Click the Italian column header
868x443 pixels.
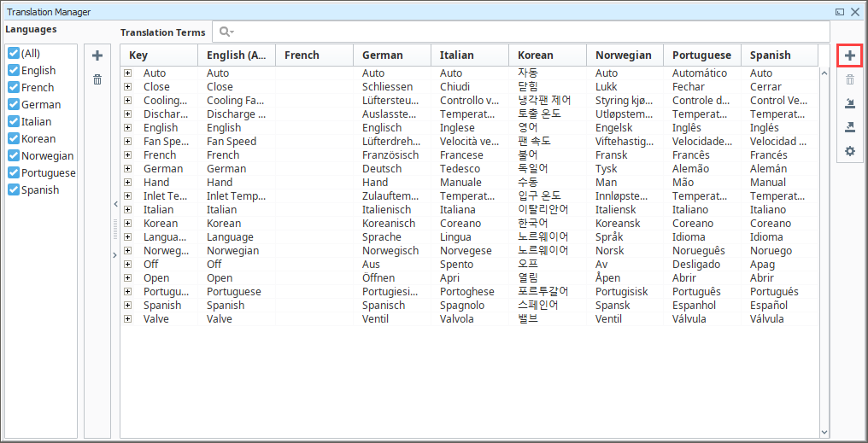click(470, 55)
